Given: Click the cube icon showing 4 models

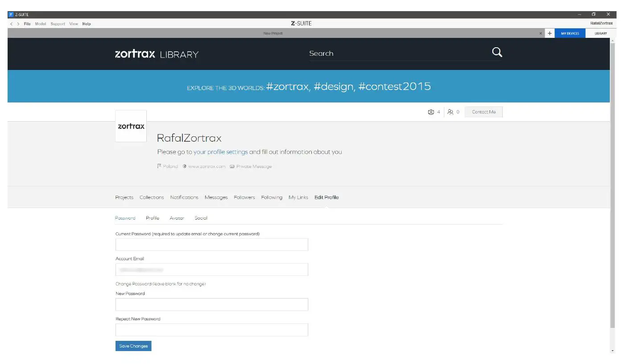Looking at the screenshot, I should pyautogui.click(x=431, y=112).
